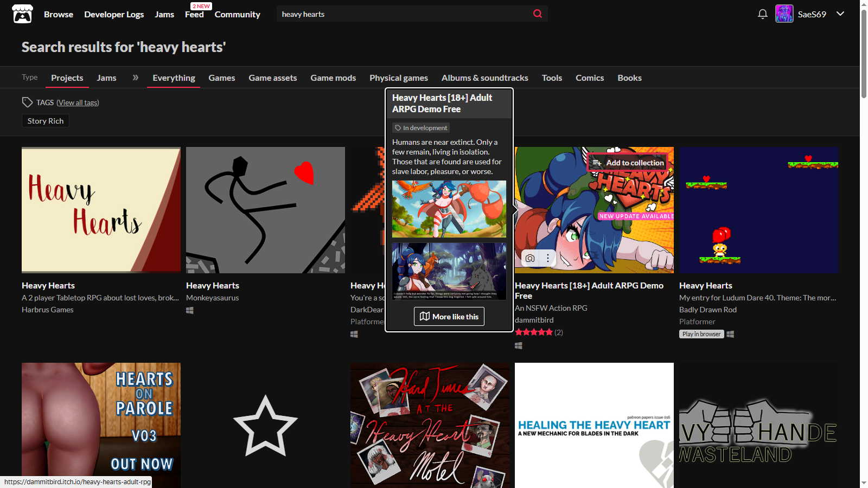
Task: Open the Community page
Action: pyautogui.click(x=237, y=14)
